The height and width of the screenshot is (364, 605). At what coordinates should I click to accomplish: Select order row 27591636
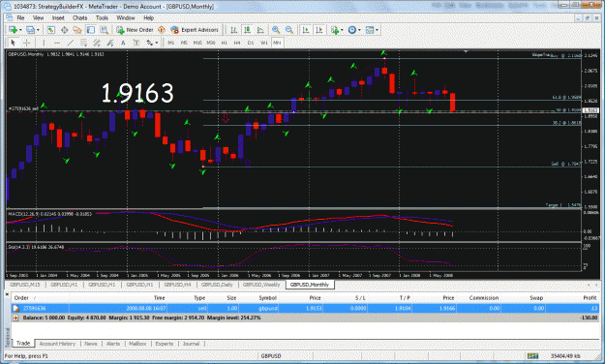(x=305, y=309)
